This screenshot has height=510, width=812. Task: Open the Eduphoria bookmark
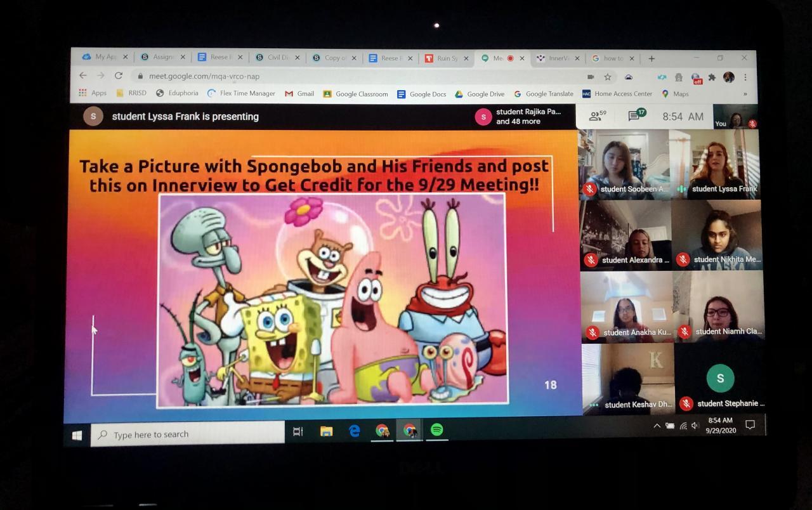click(x=177, y=93)
